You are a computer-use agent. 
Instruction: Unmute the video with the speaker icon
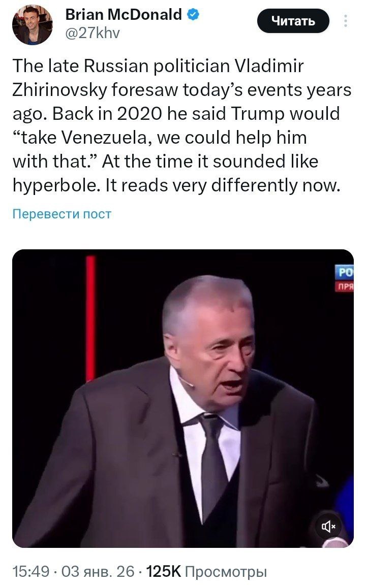click(328, 526)
